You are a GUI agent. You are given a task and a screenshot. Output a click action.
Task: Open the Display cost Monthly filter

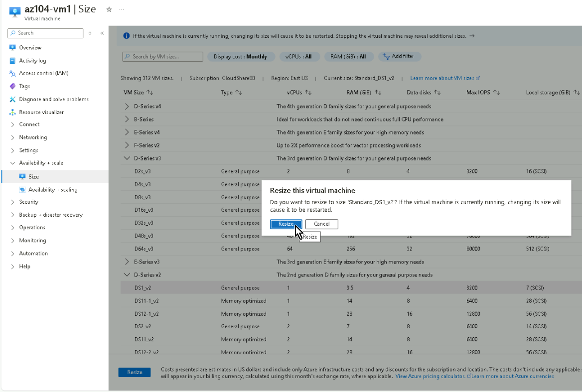241,56
